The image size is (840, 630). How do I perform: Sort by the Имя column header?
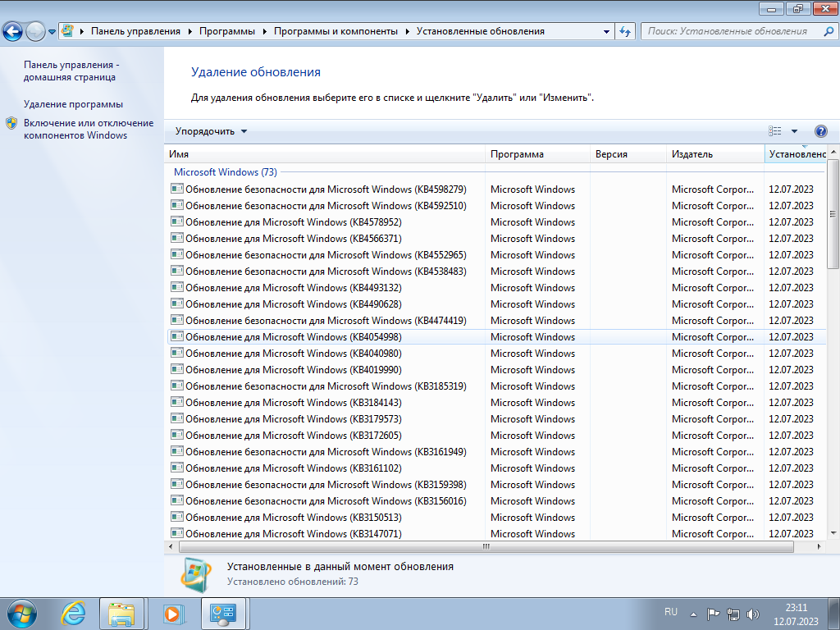pyautogui.click(x=325, y=153)
